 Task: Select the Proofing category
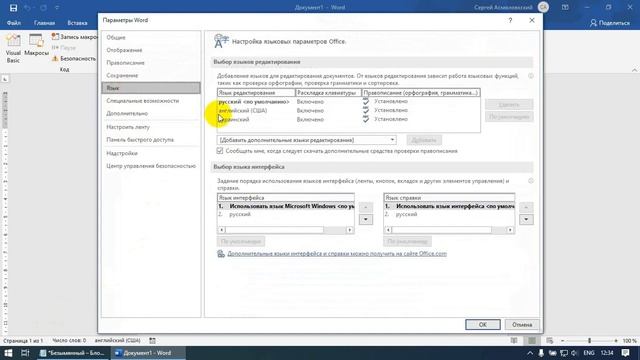point(151,63)
